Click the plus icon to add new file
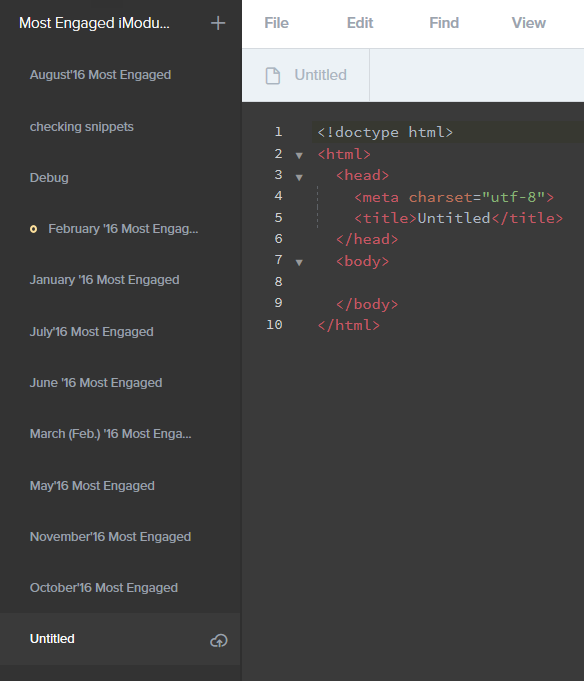Screen dimensions: 584x681 tap(218, 23)
